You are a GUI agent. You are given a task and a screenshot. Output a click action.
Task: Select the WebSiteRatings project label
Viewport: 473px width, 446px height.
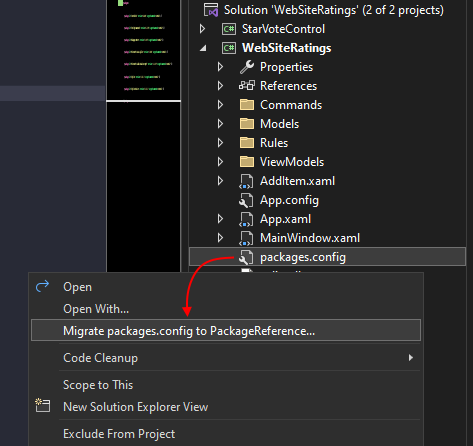click(x=287, y=48)
